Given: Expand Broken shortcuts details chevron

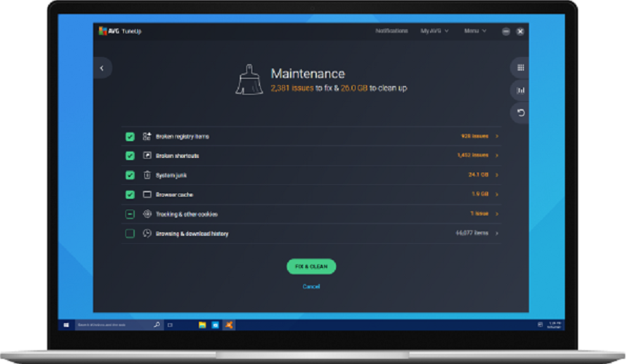Looking at the screenshot, I should click(x=497, y=156).
